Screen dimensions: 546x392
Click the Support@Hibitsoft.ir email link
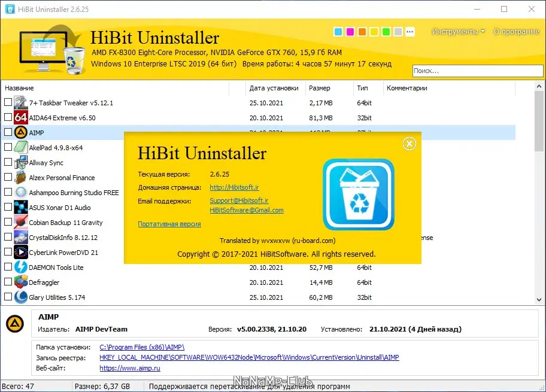click(x=239, y=200)
